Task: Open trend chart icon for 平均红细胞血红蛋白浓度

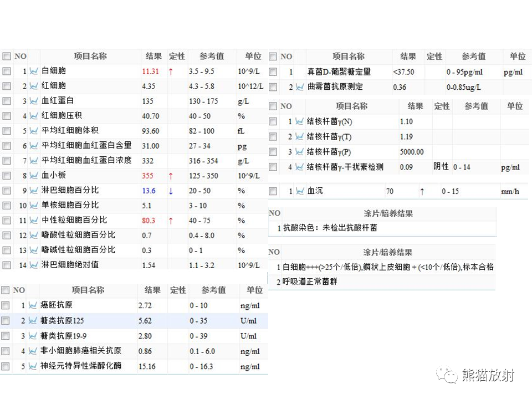Action: [34, 161]
